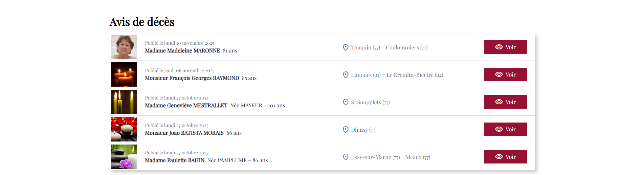Click the location pin icon beside Touquin

pyautogui.click(x=346, y=47)
